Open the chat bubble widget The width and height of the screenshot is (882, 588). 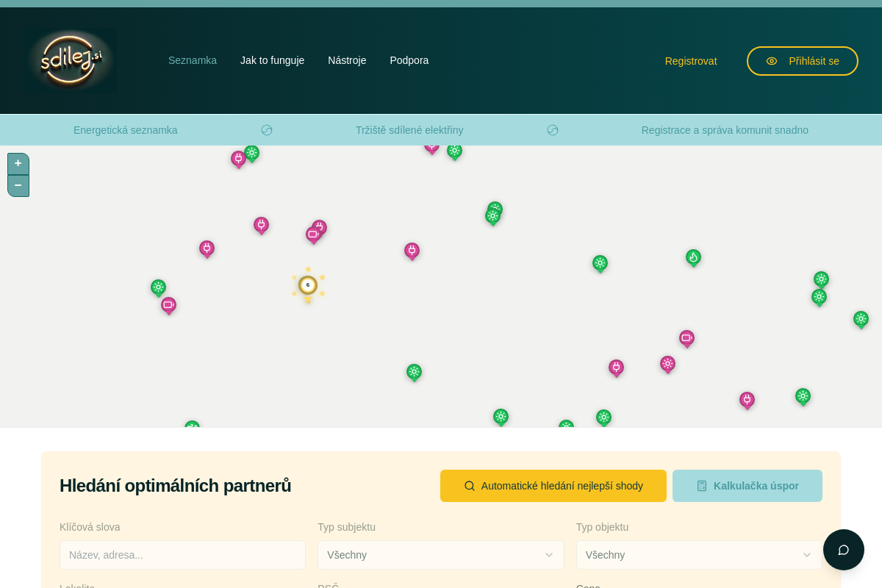coord(843,550)
